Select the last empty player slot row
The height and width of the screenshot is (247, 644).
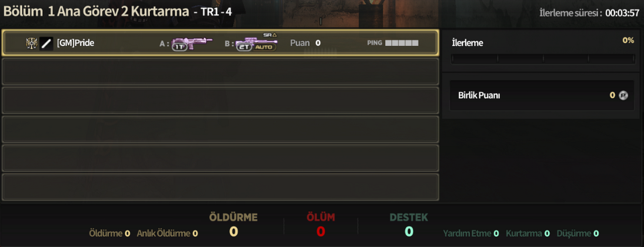tap(220, 187)
